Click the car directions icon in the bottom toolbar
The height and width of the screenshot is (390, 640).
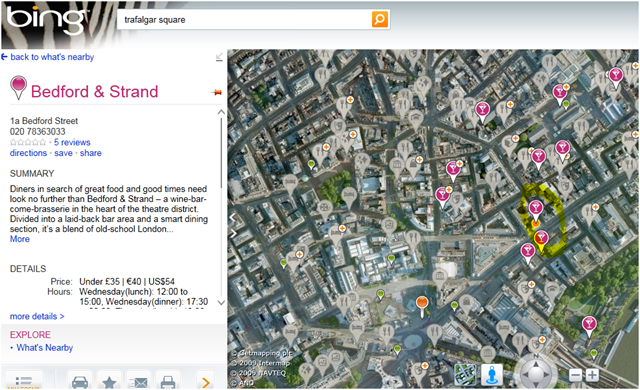point(80,381)
